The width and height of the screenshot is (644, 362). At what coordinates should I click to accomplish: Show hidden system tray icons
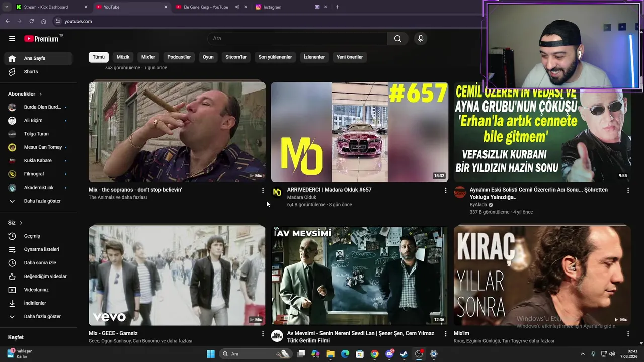point(583,354)
